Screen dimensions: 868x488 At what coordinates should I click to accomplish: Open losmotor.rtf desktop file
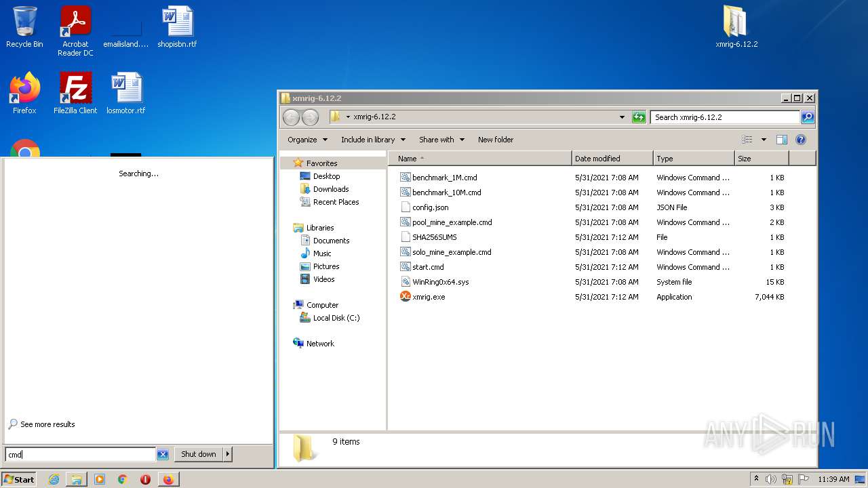(x=126, y=94)
